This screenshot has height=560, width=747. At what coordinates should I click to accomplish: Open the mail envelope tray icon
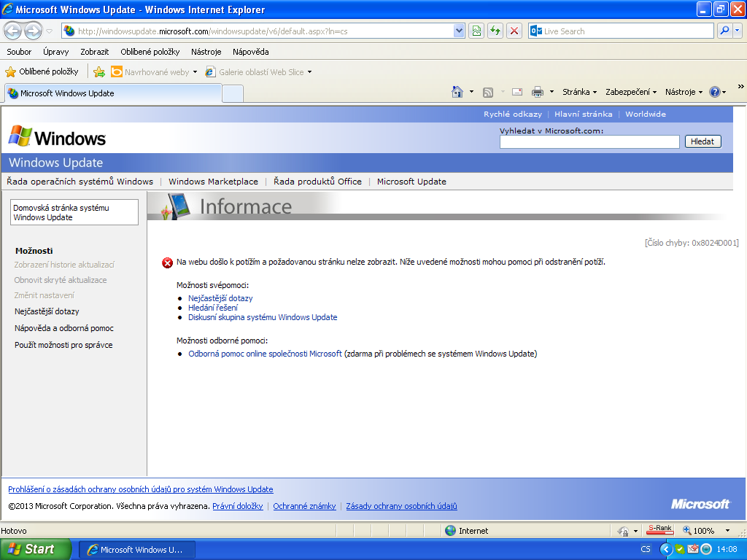[x=693, y=549]
